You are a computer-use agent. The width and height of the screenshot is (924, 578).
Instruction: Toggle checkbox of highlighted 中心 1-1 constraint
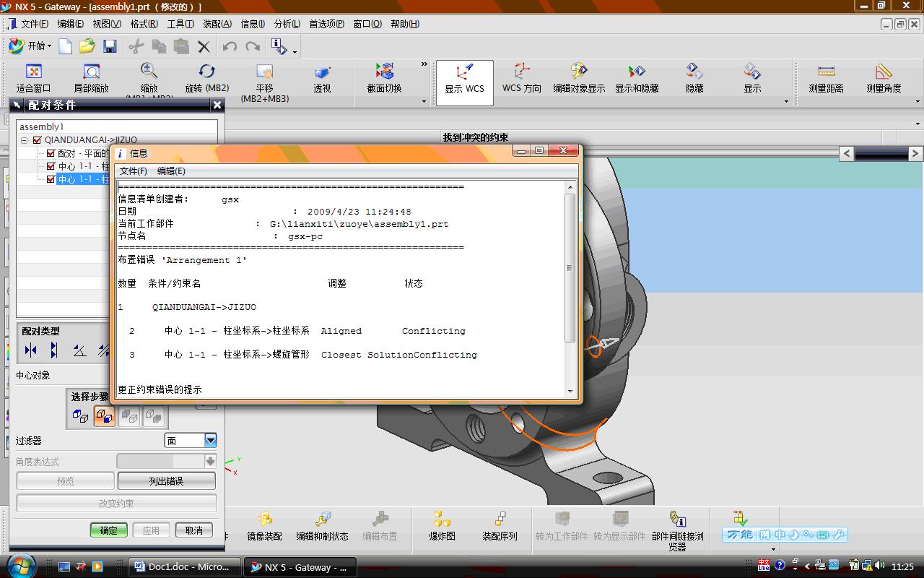(x=51, y=179)
